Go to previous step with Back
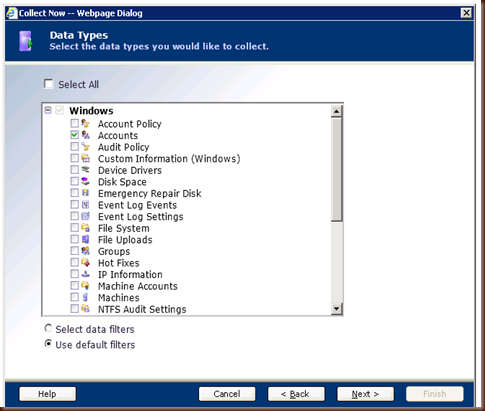485x411 pixels. (x=296, y=394)
